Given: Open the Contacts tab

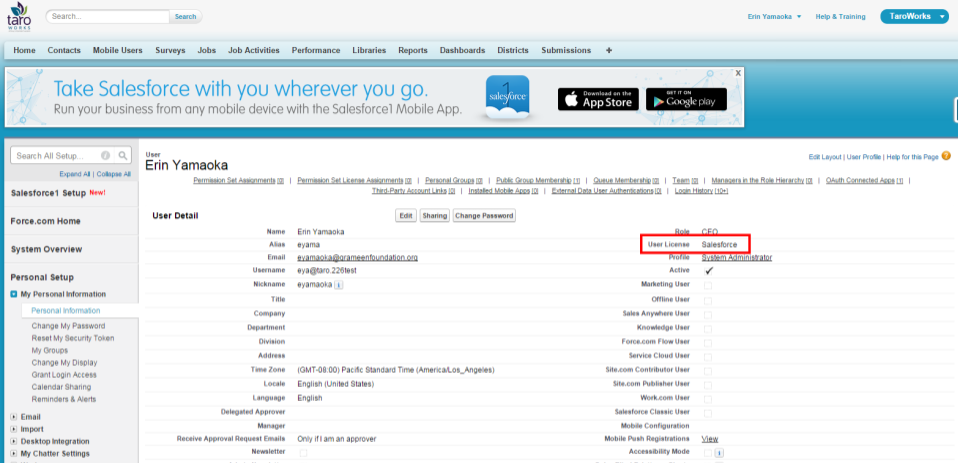Looking at the screenshot, I should (x=64, y=50).
